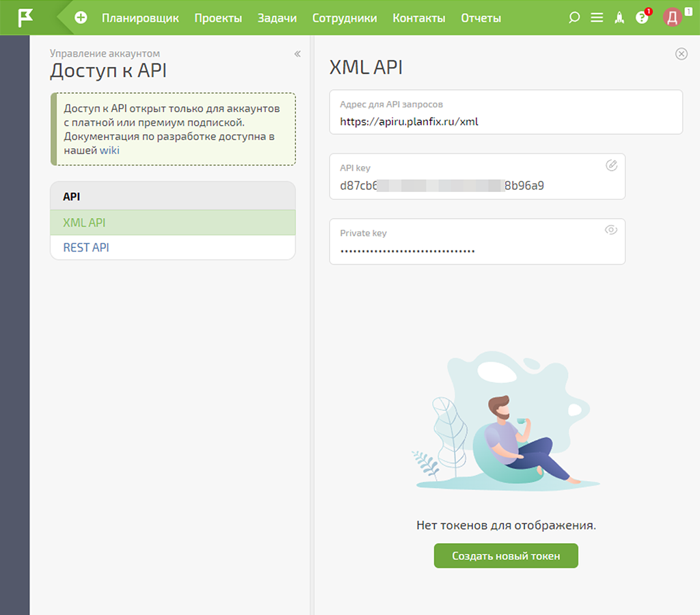Click the Planfix flag logo
Viewport: 700px width, 615px height.
25,18
